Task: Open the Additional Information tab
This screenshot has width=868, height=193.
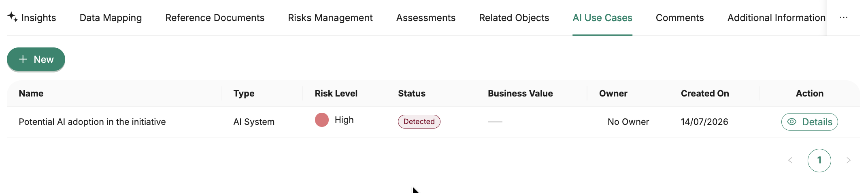Action: (777, 18)
